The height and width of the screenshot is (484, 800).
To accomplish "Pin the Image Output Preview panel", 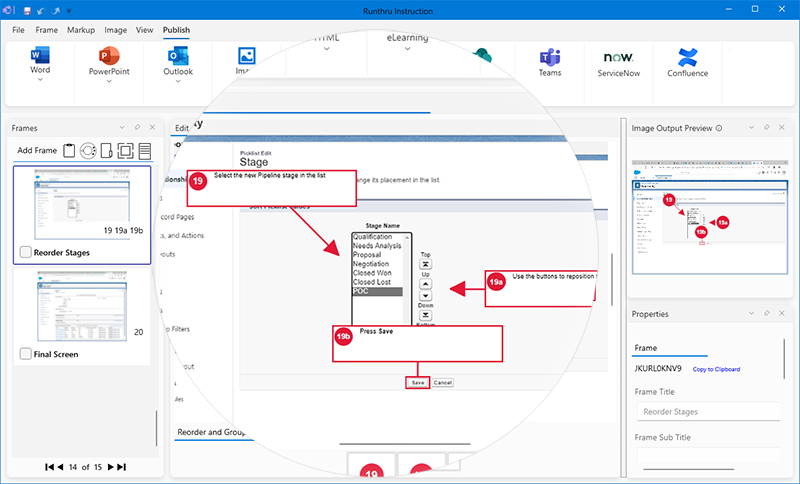I will coord(766,128).
